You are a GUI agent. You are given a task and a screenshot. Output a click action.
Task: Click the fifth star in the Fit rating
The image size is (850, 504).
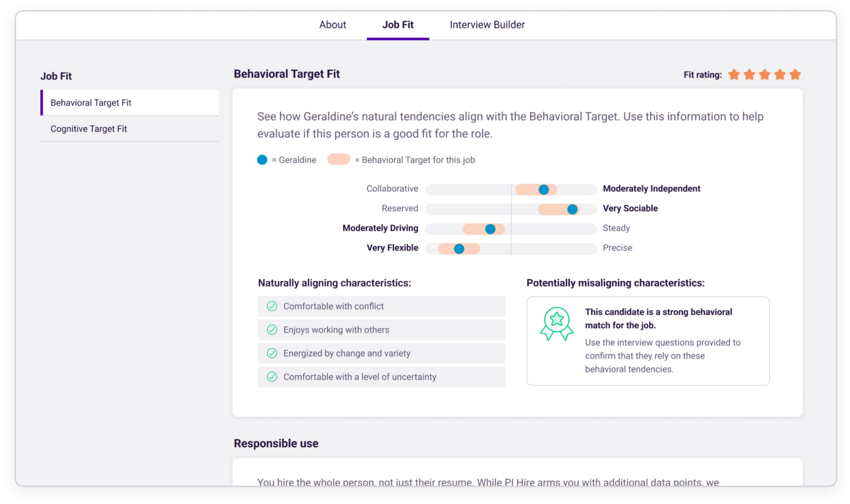tap(796, 74)
